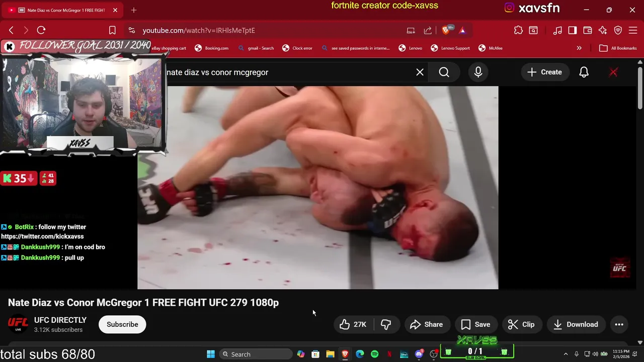Clear the YouTube search box
This screenshot has width=644, height=362.
click(420, 72)
